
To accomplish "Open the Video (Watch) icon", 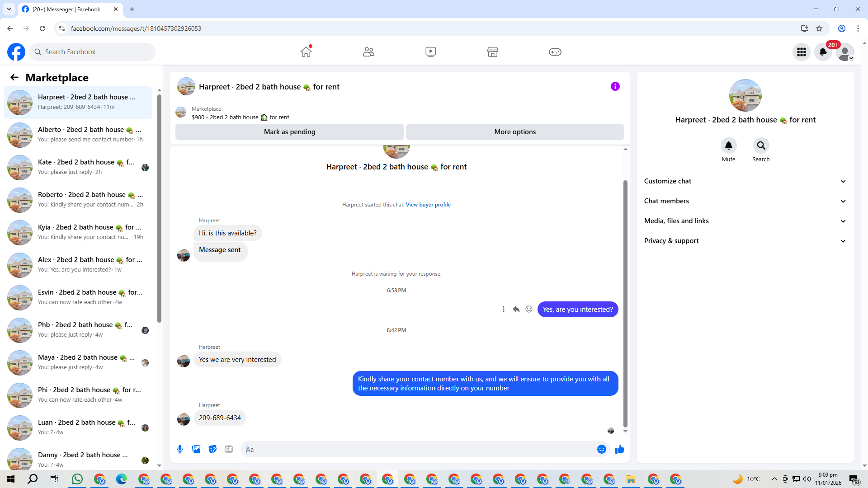I will 431,52.
